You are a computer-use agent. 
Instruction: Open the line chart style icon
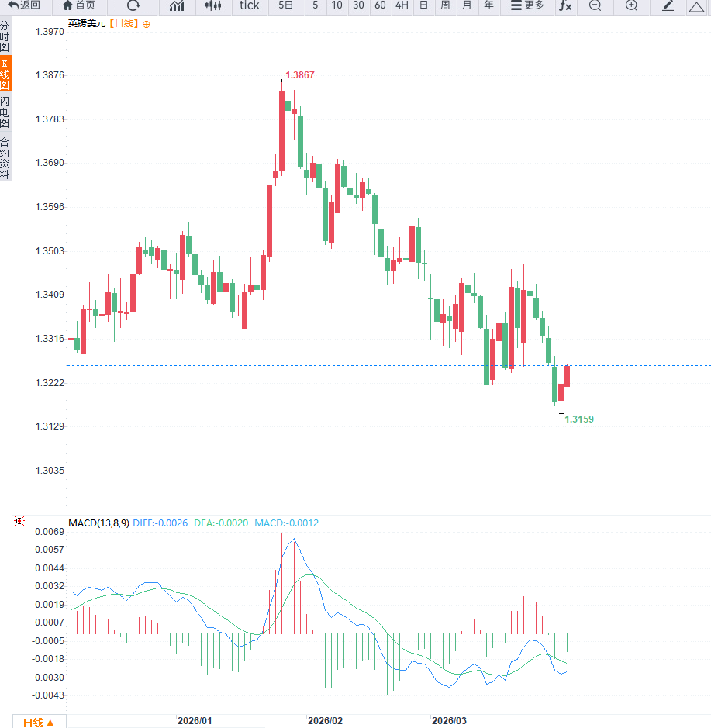(177, 5)
